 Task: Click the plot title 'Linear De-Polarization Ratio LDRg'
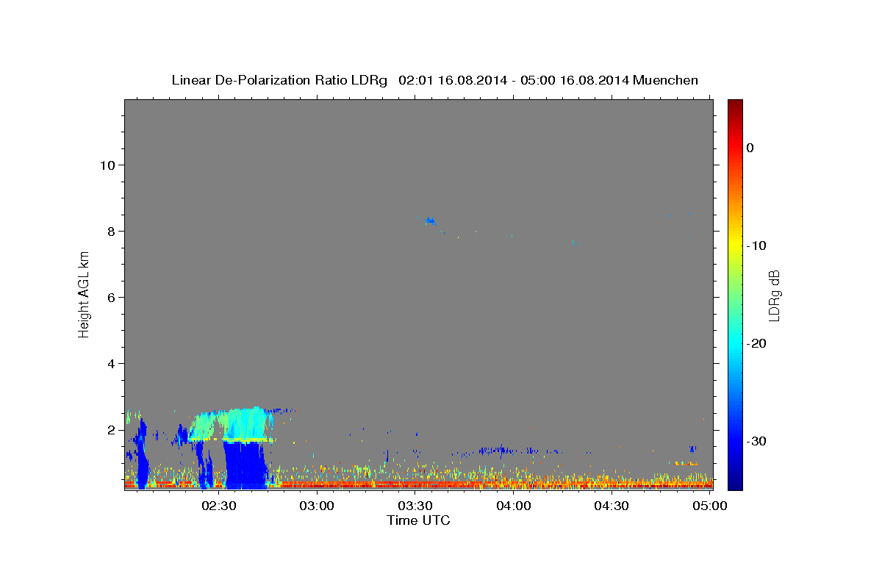(279, 80)
